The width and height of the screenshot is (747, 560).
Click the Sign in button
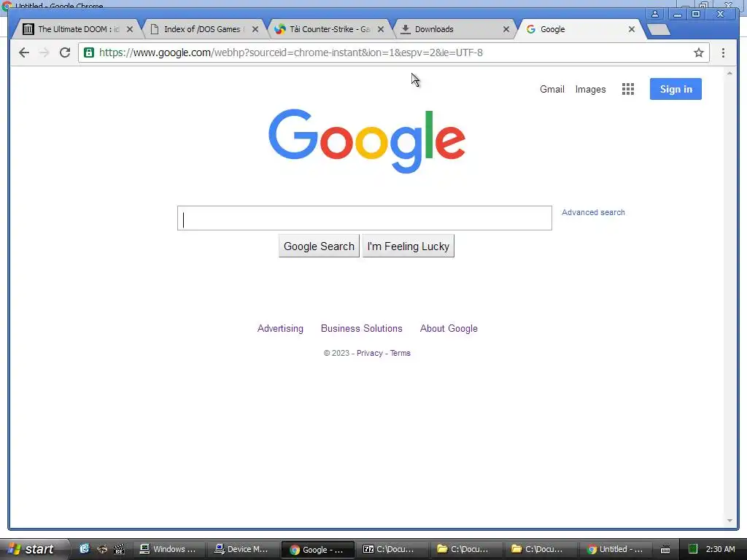click(x=676, y=89)
